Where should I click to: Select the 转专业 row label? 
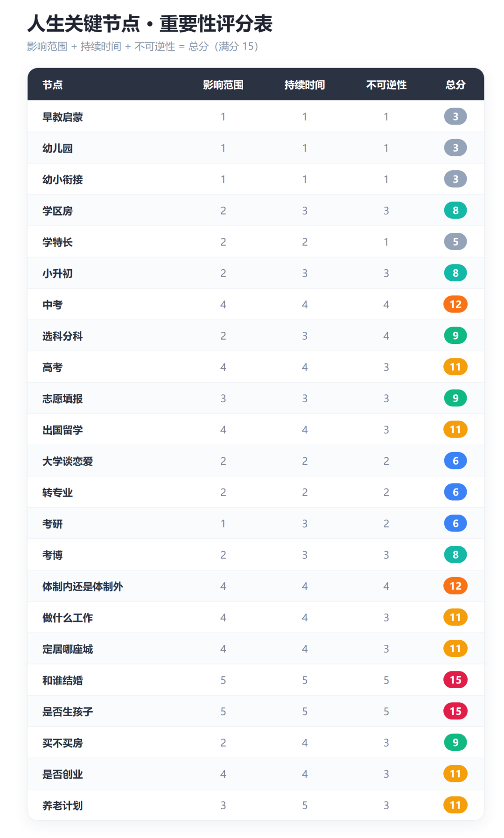tap(57, 492)
